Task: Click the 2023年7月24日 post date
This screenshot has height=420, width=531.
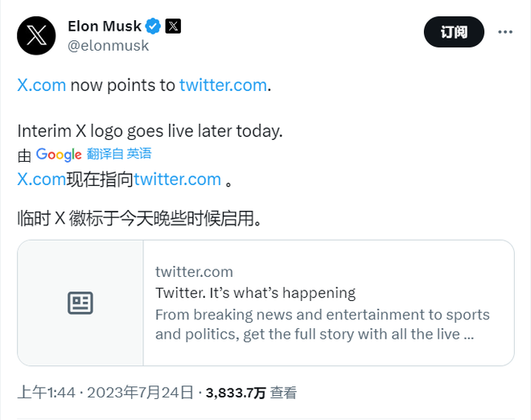Action: [140, 393]
